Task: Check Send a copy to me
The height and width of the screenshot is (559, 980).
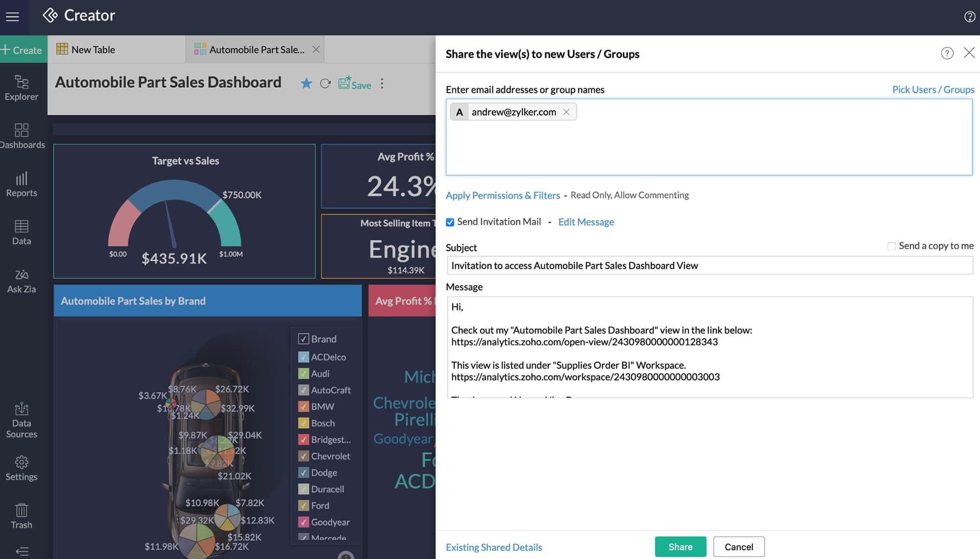Action: coord(890,246)
